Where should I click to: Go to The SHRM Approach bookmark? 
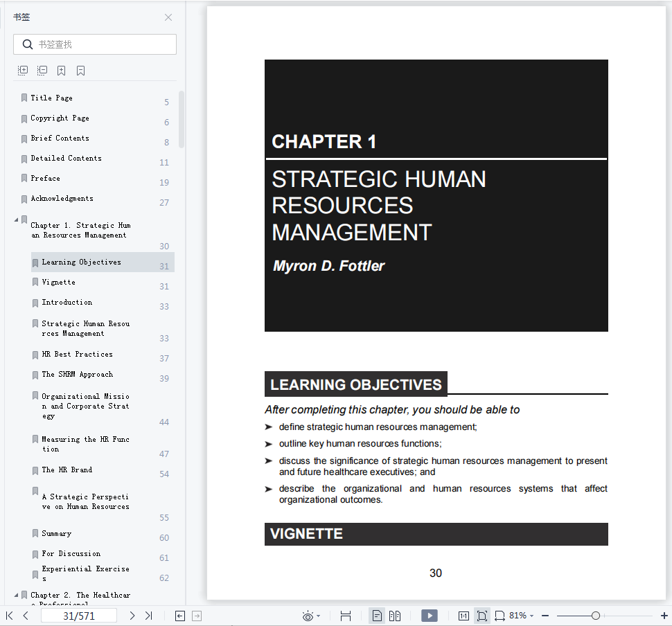click(77, 374)
